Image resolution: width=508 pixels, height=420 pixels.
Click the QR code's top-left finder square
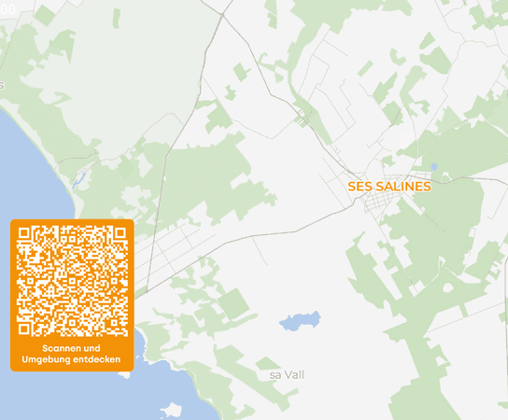click(24, 233)
